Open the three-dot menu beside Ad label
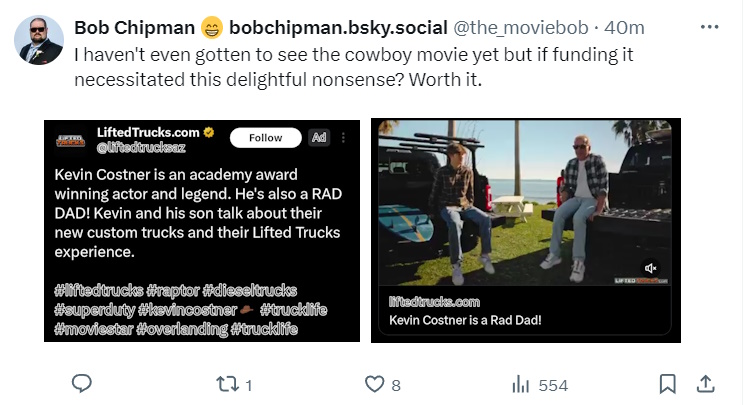This screenshot has width=745, height=405. point(343,137)
